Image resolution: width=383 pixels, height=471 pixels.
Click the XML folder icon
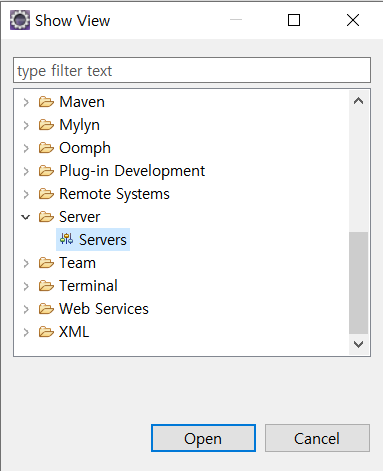(x=46, y=332)
